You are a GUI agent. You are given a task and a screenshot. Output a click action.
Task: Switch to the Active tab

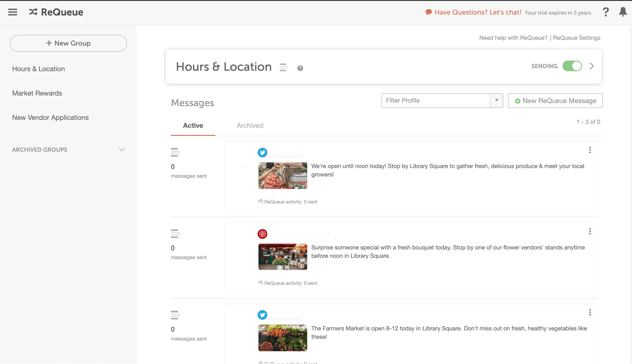193,126
